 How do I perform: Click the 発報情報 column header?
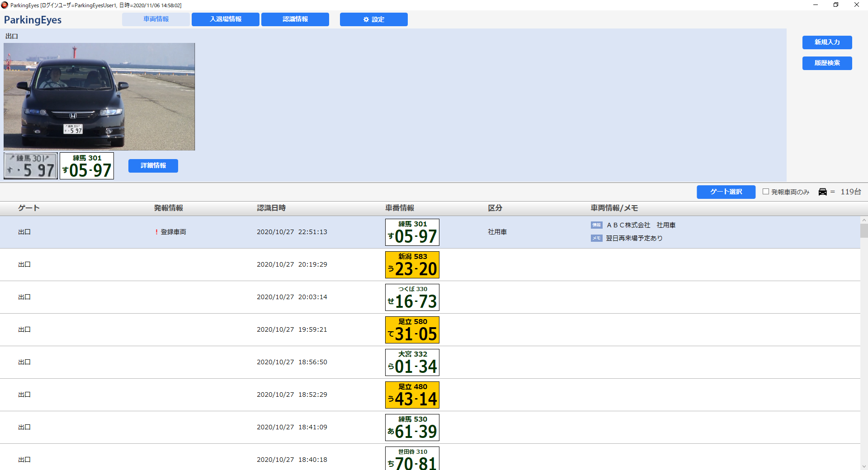coord(169,208)
